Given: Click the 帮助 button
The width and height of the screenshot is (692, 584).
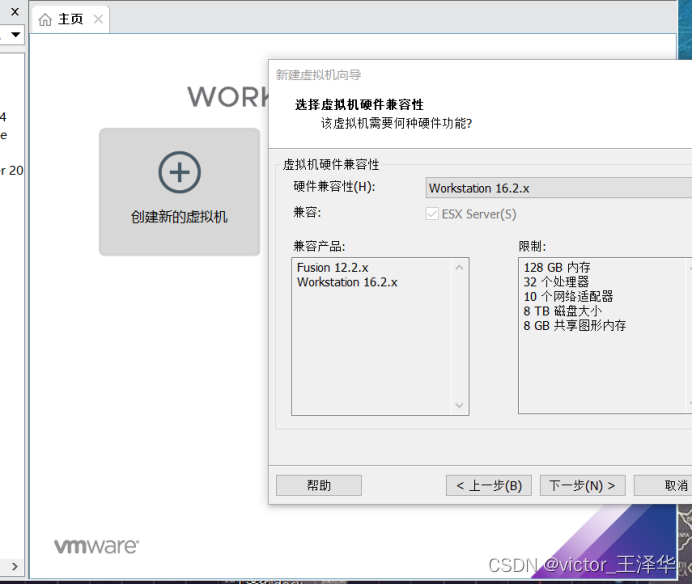Looking at the screenshot, I should [x=319, y=486].
